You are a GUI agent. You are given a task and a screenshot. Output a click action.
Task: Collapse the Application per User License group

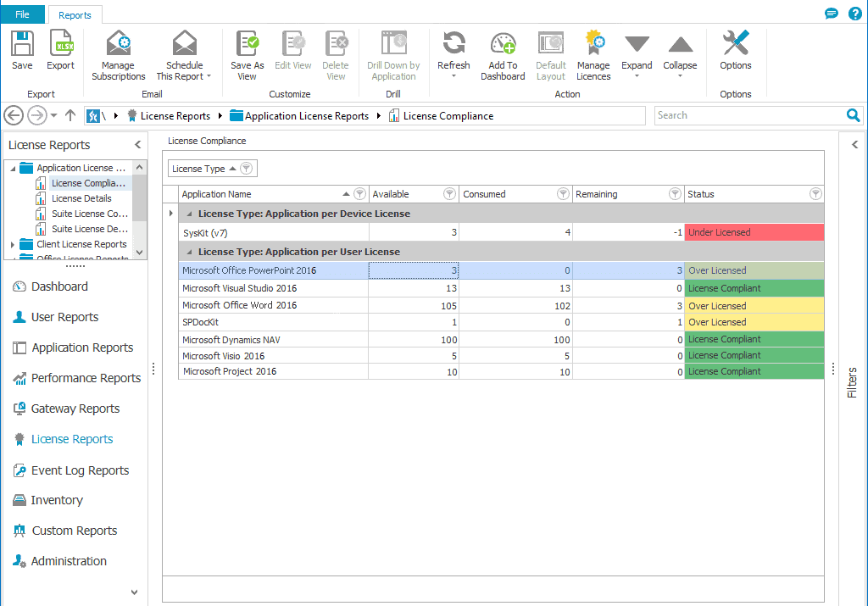[190, 252]
